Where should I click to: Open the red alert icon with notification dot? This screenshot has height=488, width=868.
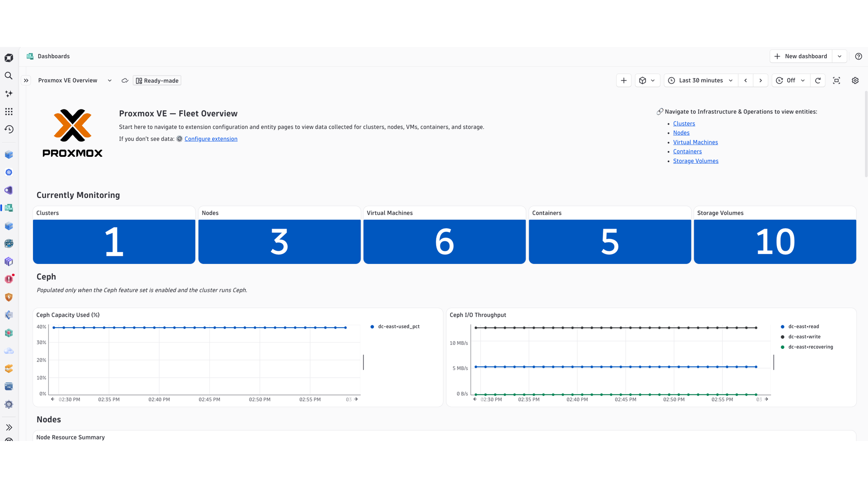tap(9, 279)
